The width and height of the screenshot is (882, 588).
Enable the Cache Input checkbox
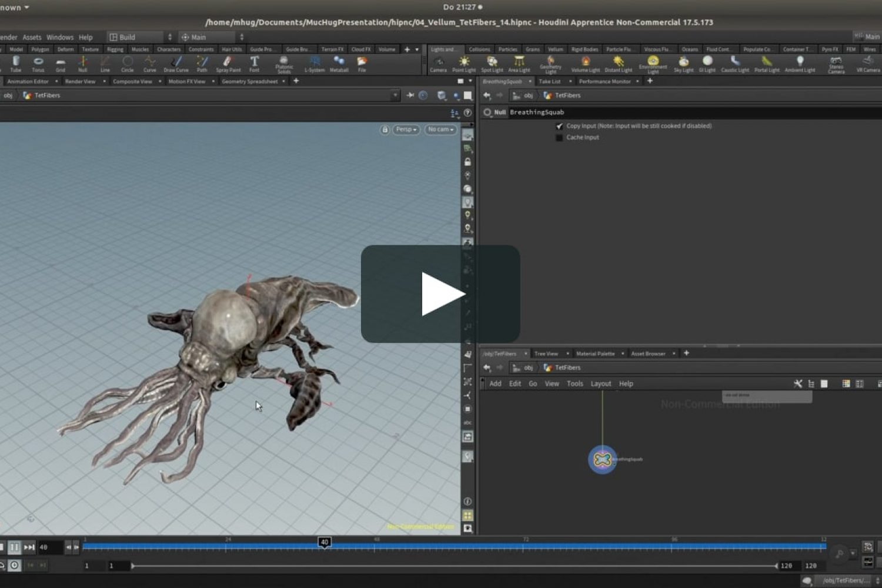coord(559,138)
